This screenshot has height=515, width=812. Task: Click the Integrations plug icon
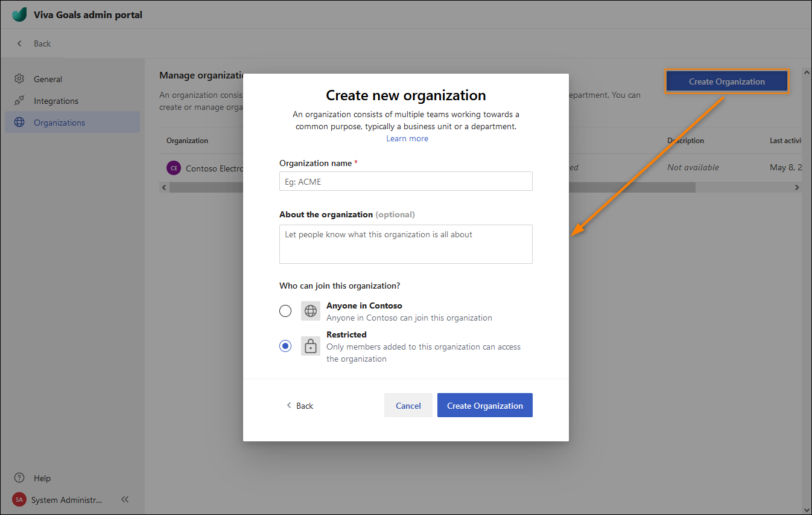tap(19, 101)
